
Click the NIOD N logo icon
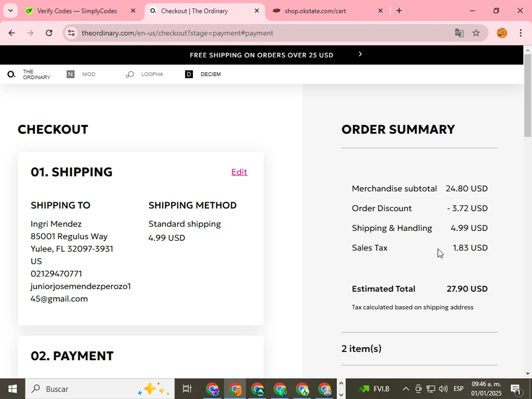tap(71, 74)
